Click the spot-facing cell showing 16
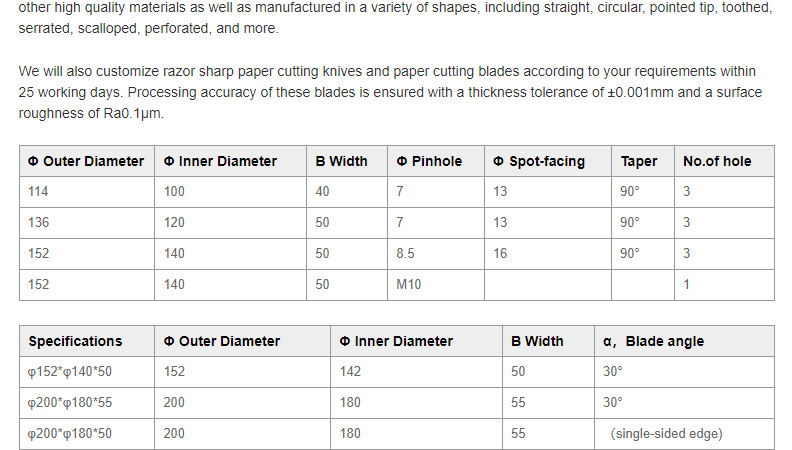This screenshot has height=450, width=792. [x=500, y=254]
